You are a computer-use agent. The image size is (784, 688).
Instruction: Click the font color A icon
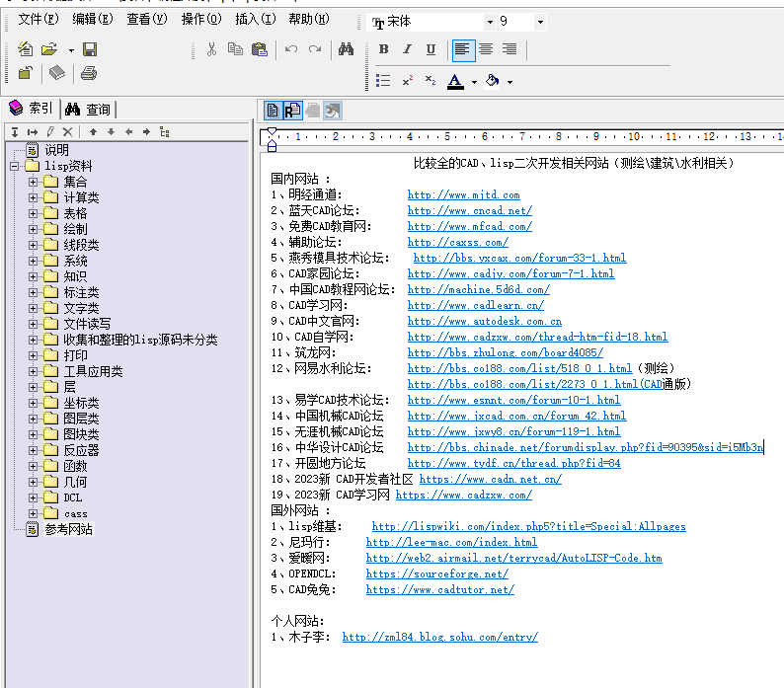(x=455, y=81)
